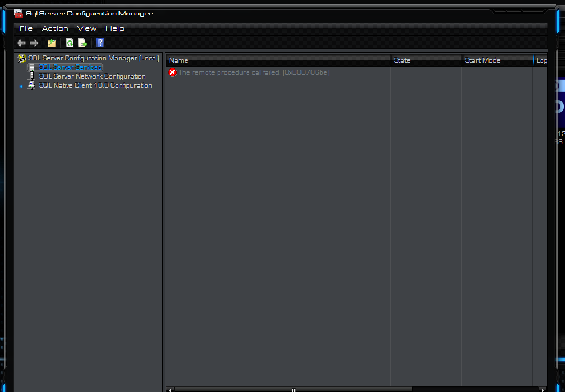Screen dimensions: 565x392
Task: Click the Forward arrow toolbar icon
Action: pyautogui.click(x=34, y=43)
